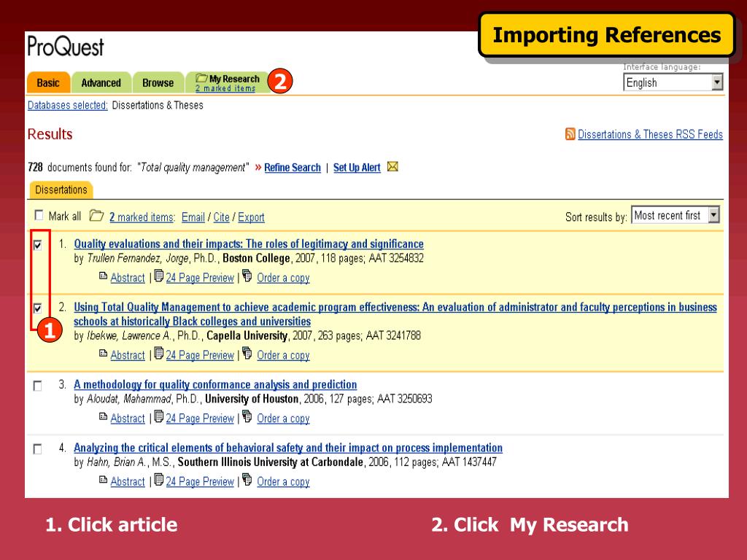Uncheck result 1 Quality evaluations checkbox
The width and height of the screenshot is (747, 560).
pyautogui.click(x=38, y=245)
